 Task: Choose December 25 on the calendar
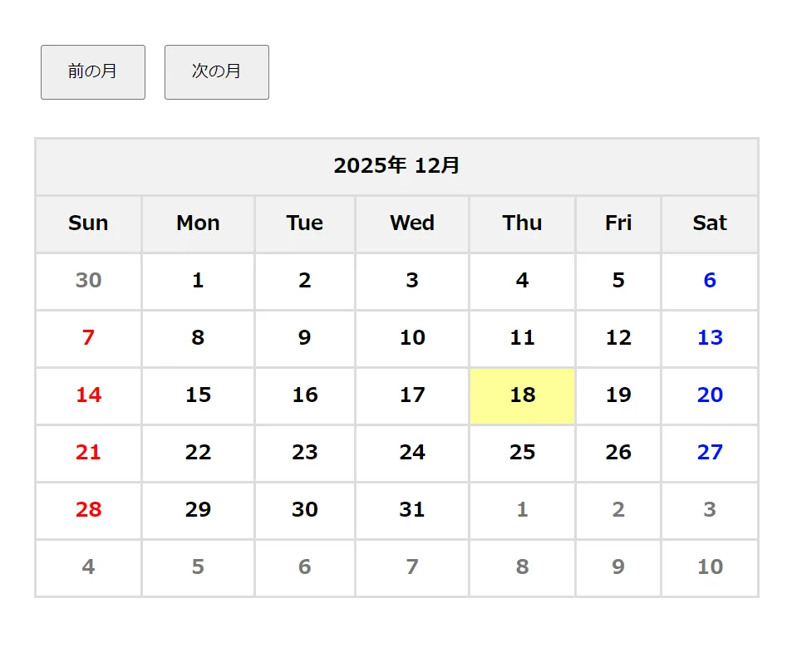pos(522,453)
